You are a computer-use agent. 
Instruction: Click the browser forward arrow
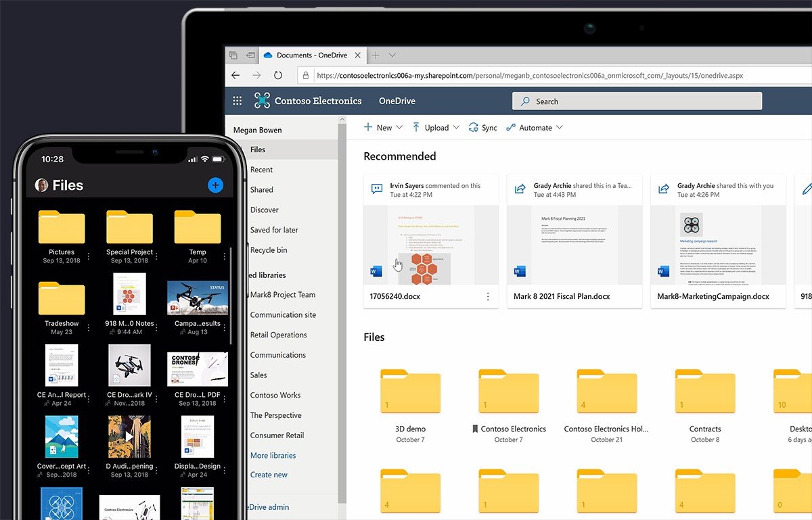[x=256, y=76]
